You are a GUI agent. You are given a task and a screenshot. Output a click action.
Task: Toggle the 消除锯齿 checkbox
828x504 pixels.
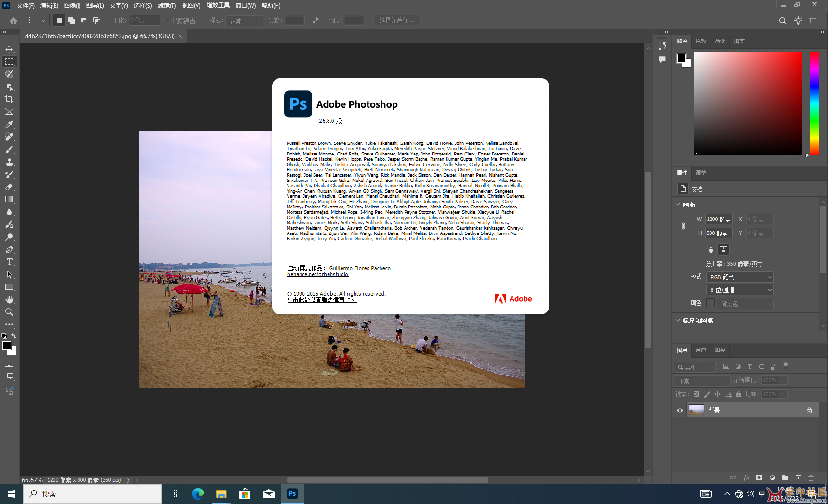pyautogui.click(x=167, y=21)
